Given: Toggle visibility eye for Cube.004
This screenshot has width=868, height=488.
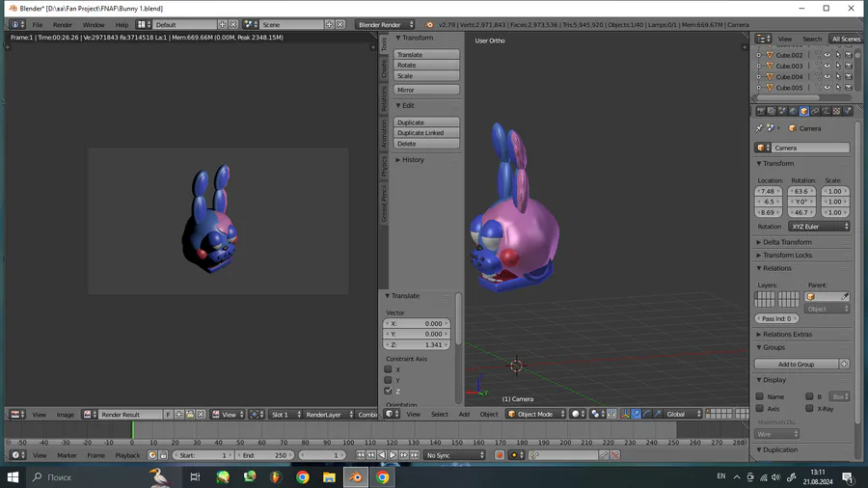Looking at the screenshot, I should point(827,76).
